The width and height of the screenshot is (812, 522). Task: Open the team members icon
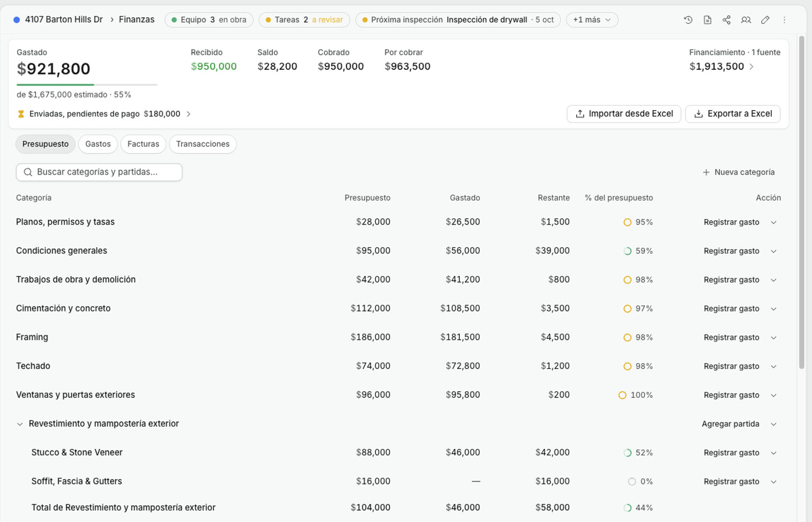746,20
